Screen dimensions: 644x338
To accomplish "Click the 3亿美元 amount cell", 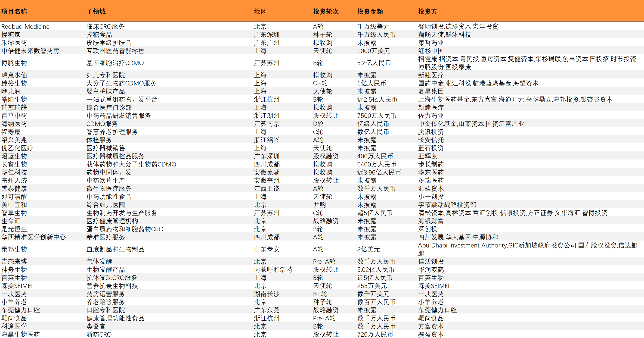I will (x=368, y=249).
